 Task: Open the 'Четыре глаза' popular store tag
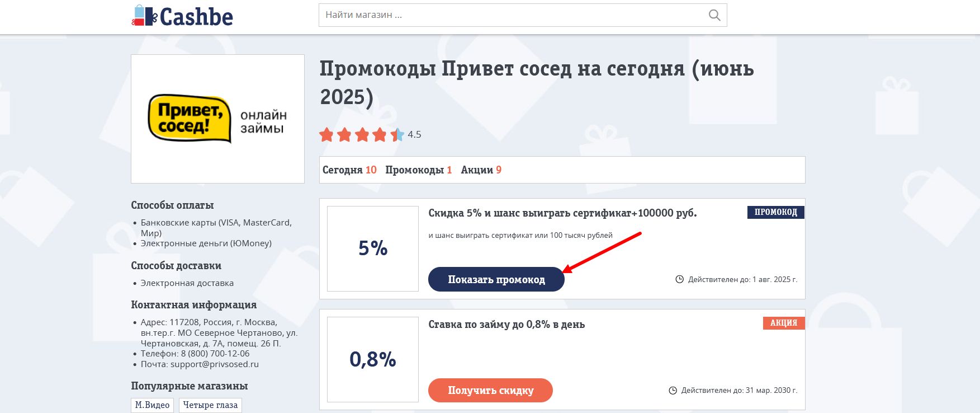coord(210,405)
